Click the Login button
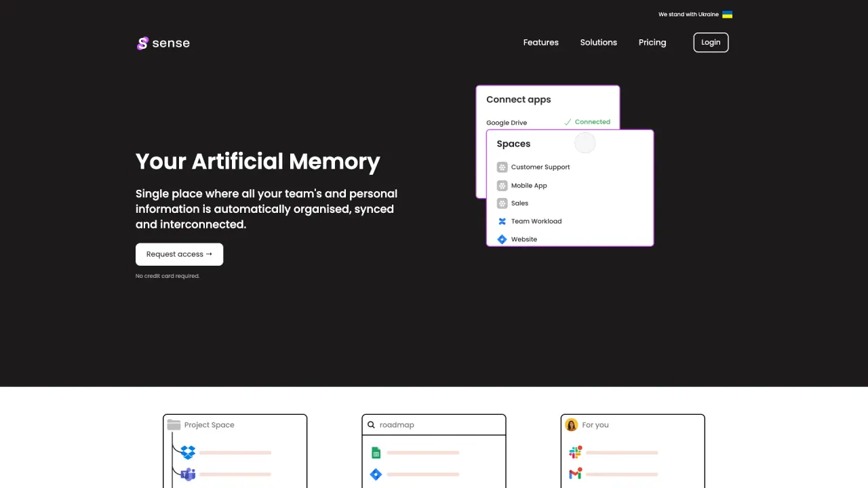Screen dimensions: 868x488 711,43
